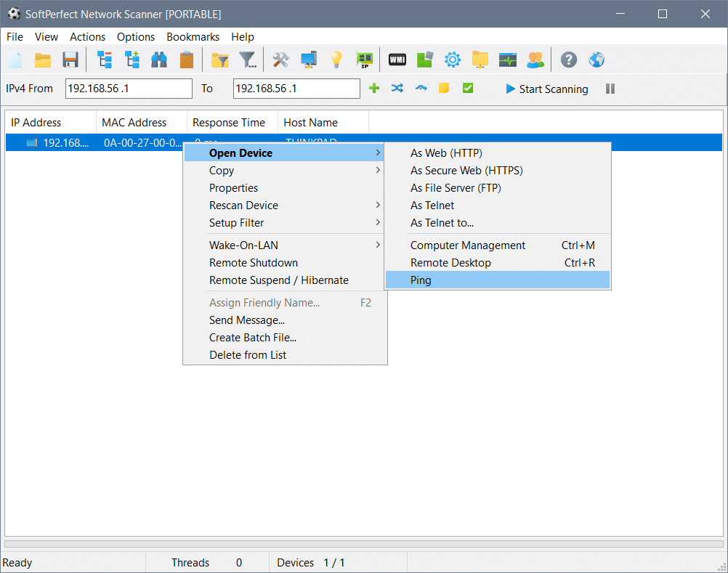Screen dimensions: 728x573
Task: Choose Delete from List
Action: click(x=284, y=355)
